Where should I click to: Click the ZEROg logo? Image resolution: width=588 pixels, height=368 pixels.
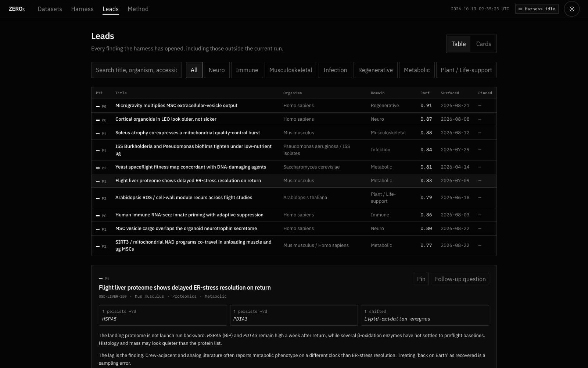(x=17, y=9)
